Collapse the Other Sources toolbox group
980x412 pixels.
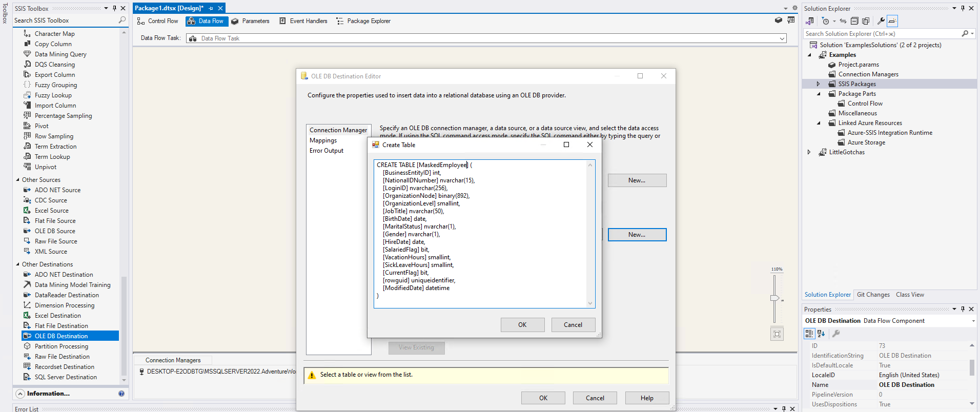18,180
